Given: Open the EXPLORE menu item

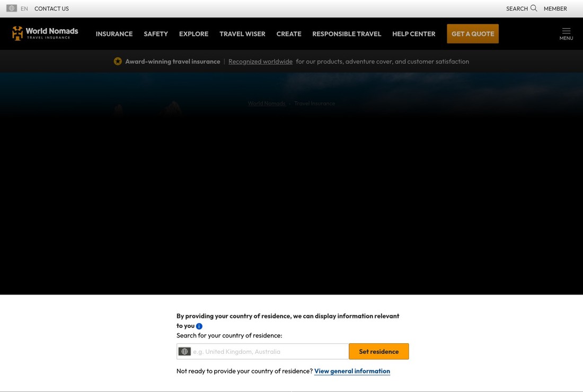Looking at the screenshot, I should point(193,34).
